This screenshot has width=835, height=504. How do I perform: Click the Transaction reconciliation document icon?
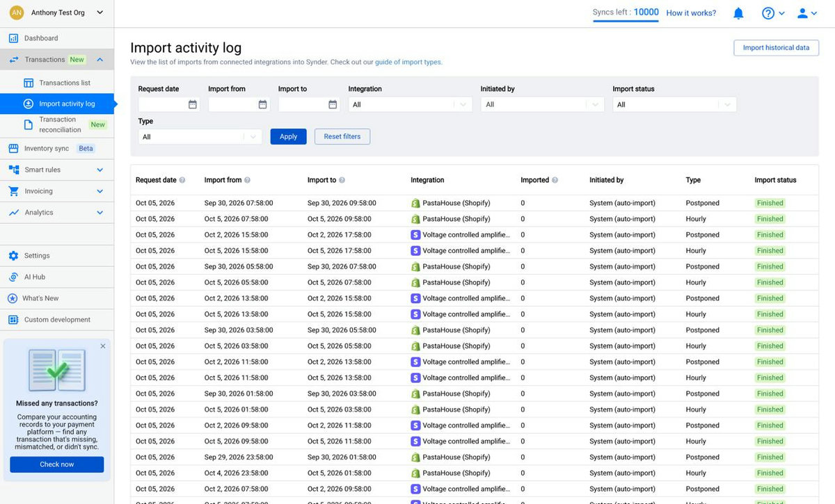tap(29, 124)
